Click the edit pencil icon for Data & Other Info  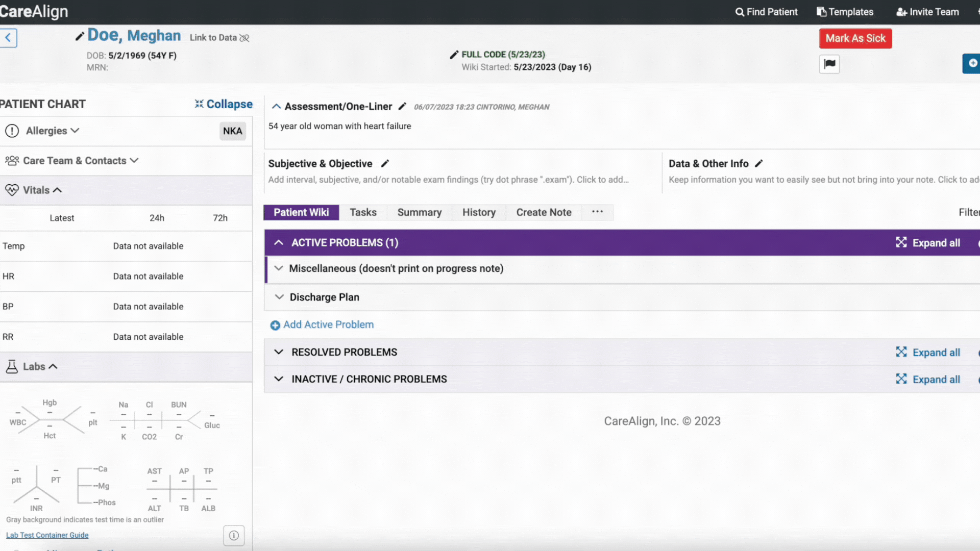click(x=758, y=163)
